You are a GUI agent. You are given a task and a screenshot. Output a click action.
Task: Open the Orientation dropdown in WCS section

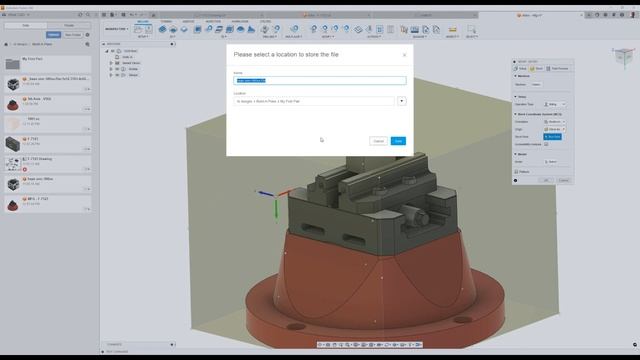point(554,122)
